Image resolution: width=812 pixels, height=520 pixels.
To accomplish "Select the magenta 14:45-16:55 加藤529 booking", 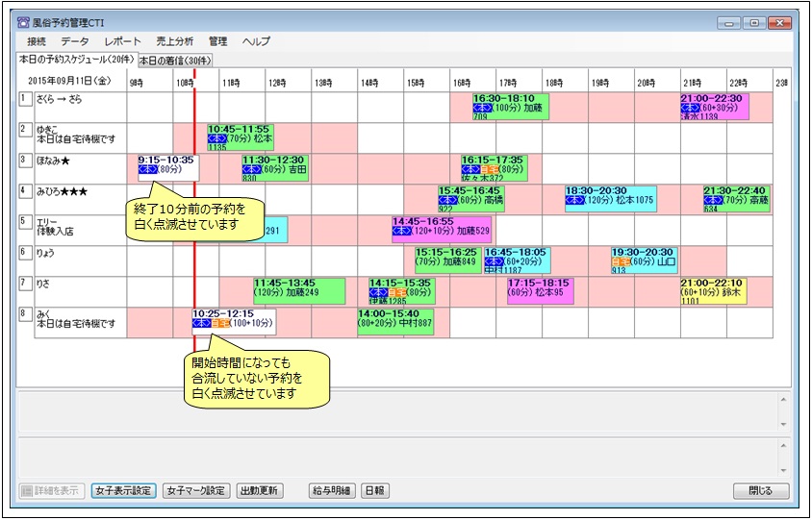I will coord(442,227).
